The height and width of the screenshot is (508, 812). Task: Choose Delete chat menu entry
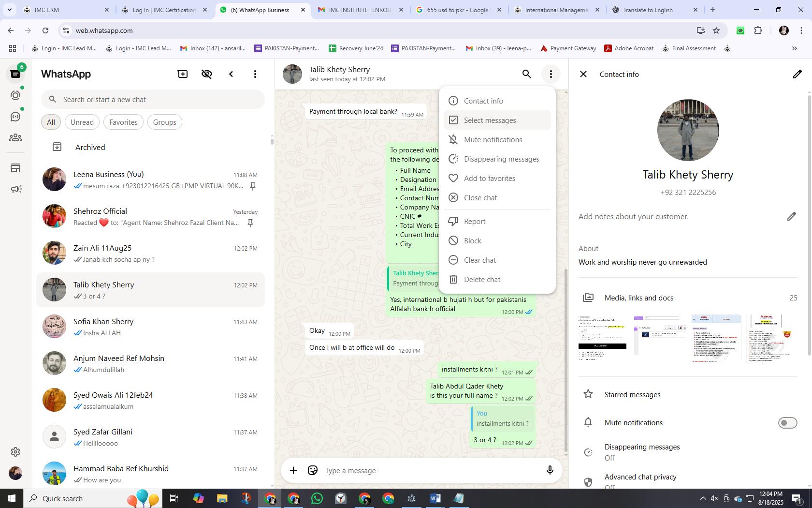(x=497, y=279)
